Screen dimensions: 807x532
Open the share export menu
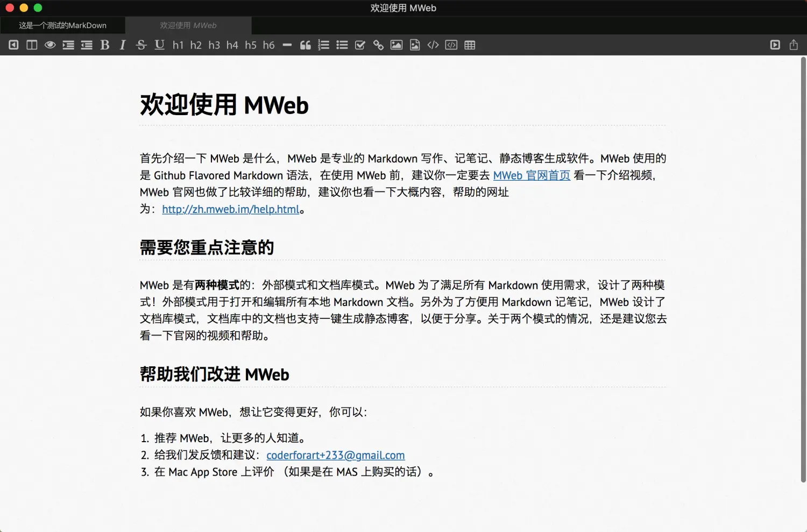794,45
